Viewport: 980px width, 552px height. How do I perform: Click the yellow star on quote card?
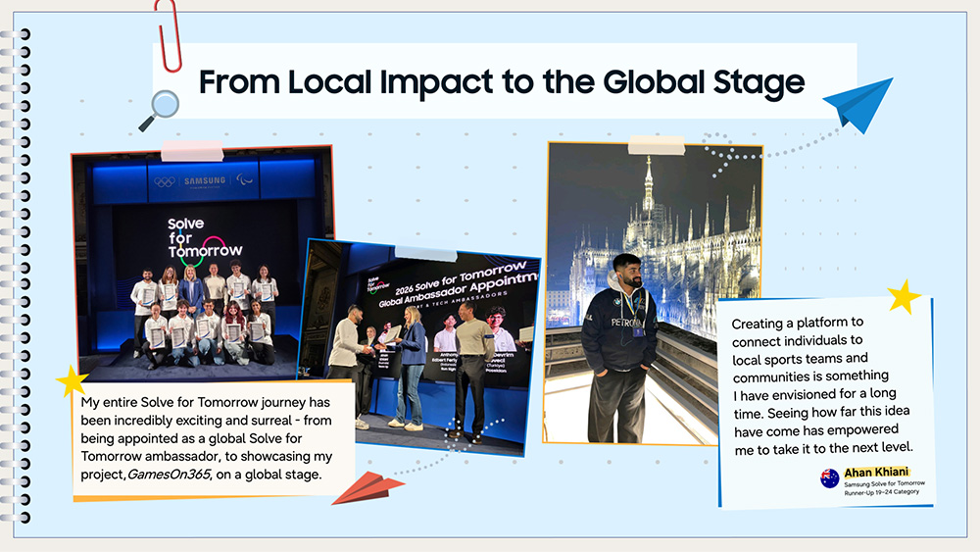point(904,297)
